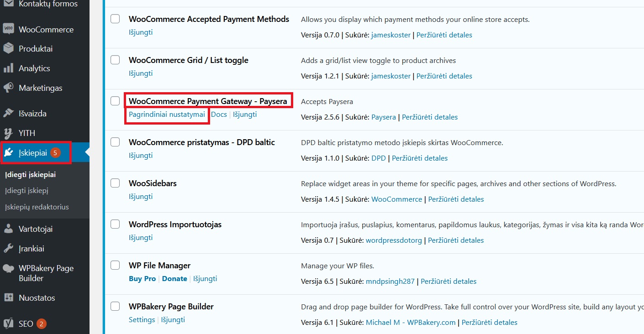The image size is (644, 334).
Task: View Peržiūrėti detales for WP File Manager
Action: tap(449, 281)
